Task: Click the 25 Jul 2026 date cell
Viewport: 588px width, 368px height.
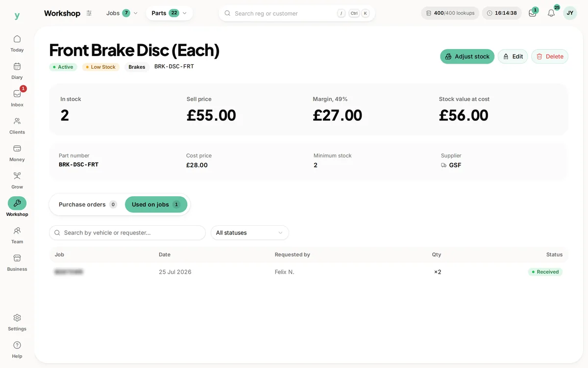Action: pyautogui.click(x=175, y=272)
